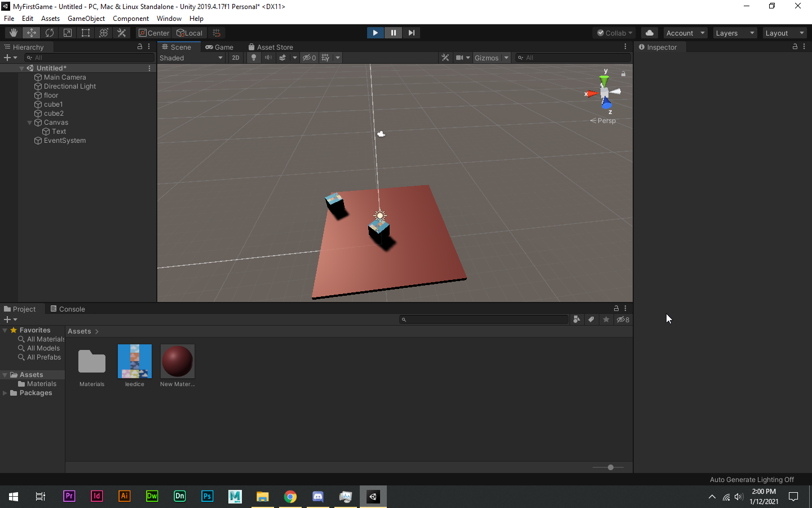Open the cloud services icon
Screen dimensions: 812x508
click(649, 33)
